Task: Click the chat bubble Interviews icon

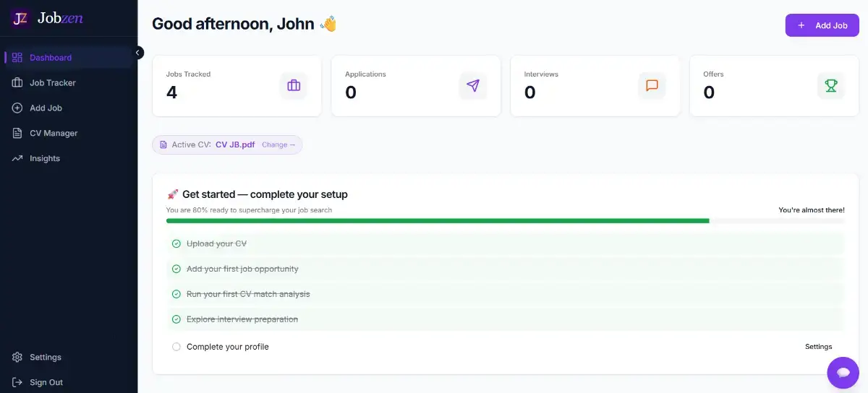Action: 652,86
